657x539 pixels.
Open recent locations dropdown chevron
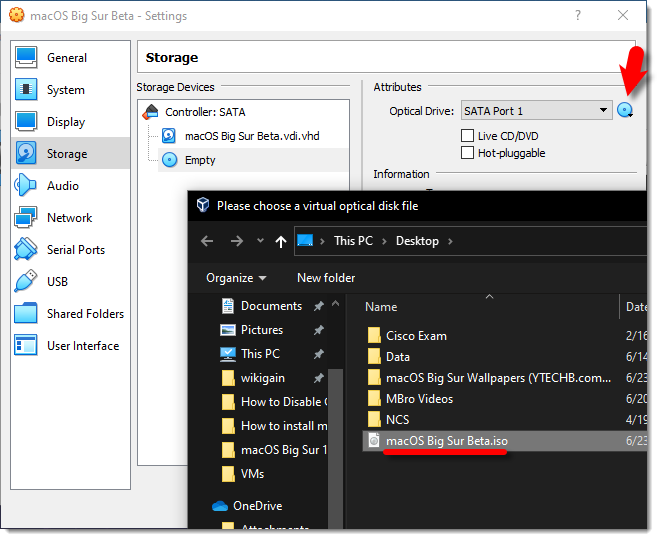click(x=260, y=241)
